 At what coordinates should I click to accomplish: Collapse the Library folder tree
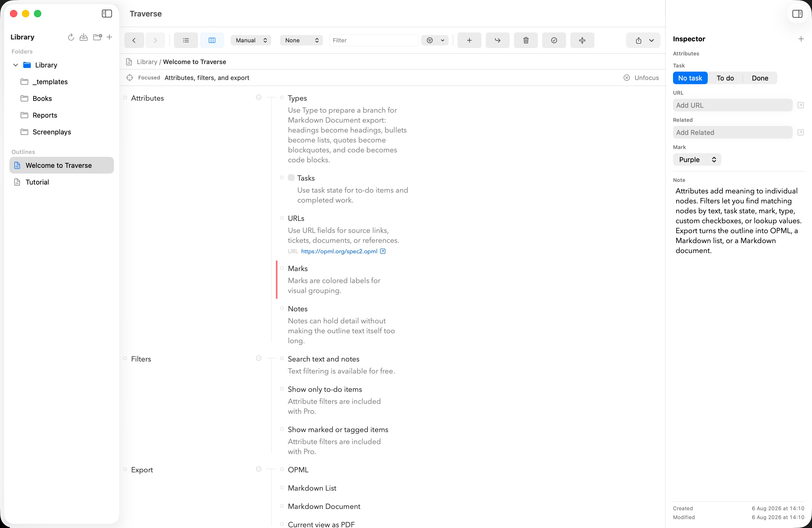(16, 65)
